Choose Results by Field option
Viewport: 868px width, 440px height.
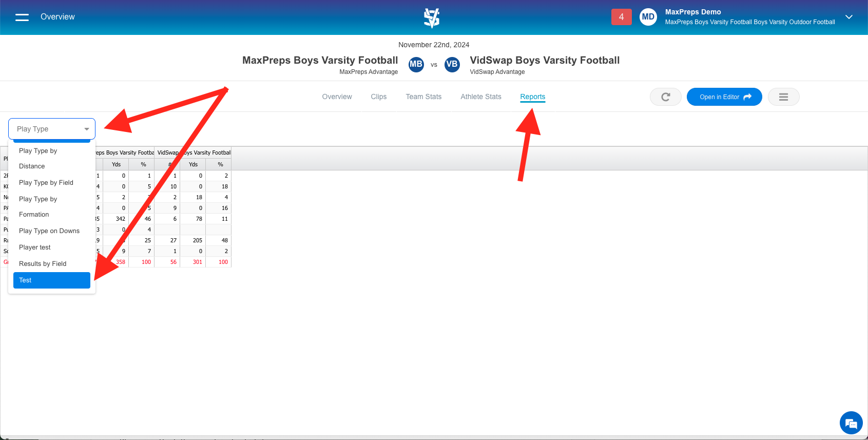point(52,263)
